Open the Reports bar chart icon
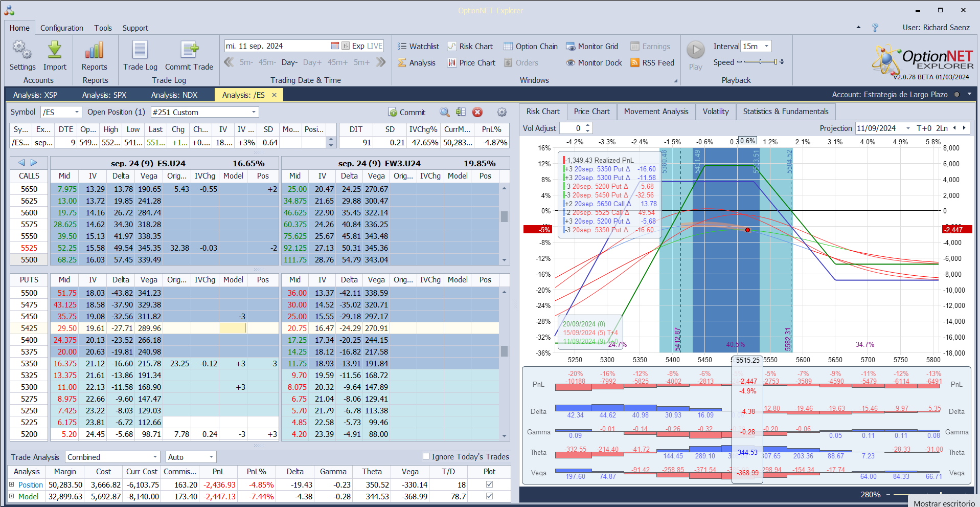The height and width of the screenshot is (507, 980). 95,50
